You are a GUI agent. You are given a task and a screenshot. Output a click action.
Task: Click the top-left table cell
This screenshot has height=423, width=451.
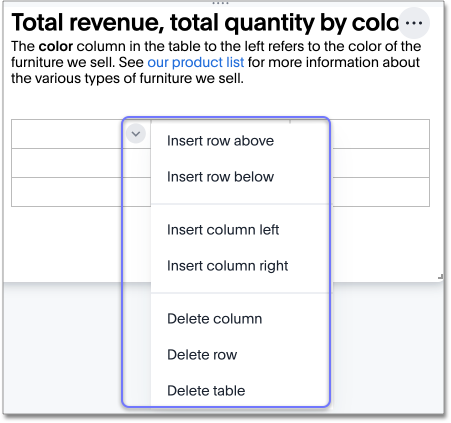click(67, 134)
